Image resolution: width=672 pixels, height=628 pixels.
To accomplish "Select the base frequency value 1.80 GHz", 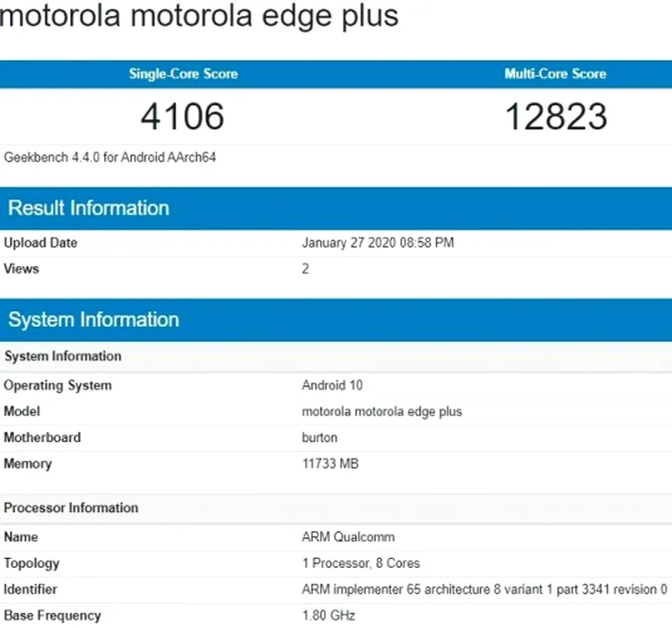I will pyautogui.click(x=329, y=615).
